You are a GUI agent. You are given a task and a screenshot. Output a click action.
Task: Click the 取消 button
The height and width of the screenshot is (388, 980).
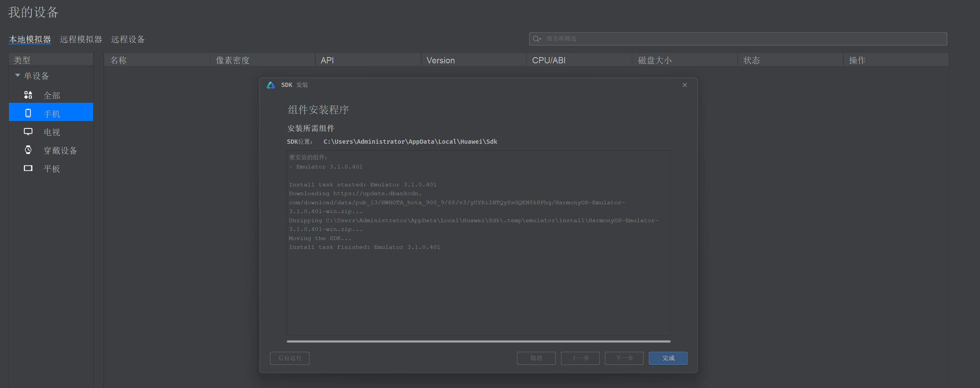[x=536, y=358]
